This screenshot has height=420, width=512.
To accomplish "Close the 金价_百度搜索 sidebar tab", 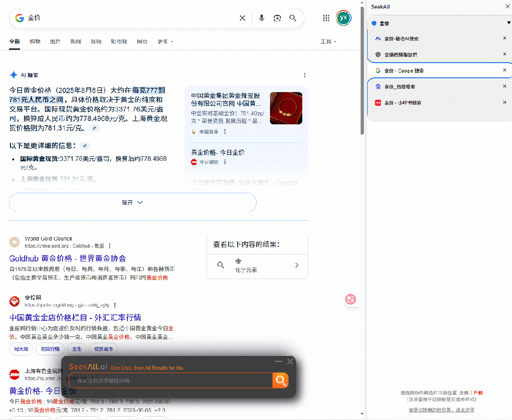I will [504, 86].
